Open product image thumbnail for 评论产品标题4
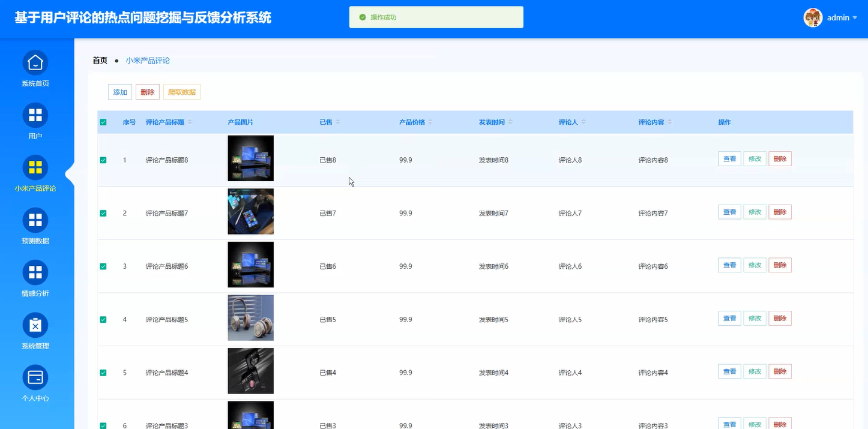Image resolution: width=868 pixels, height=429 pixels. (x=251, y=371)
